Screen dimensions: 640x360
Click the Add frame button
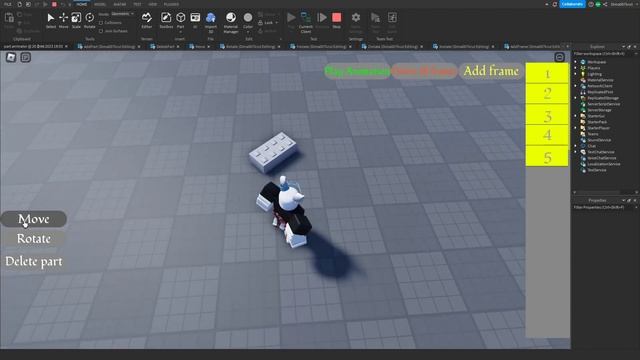[491, 71]
